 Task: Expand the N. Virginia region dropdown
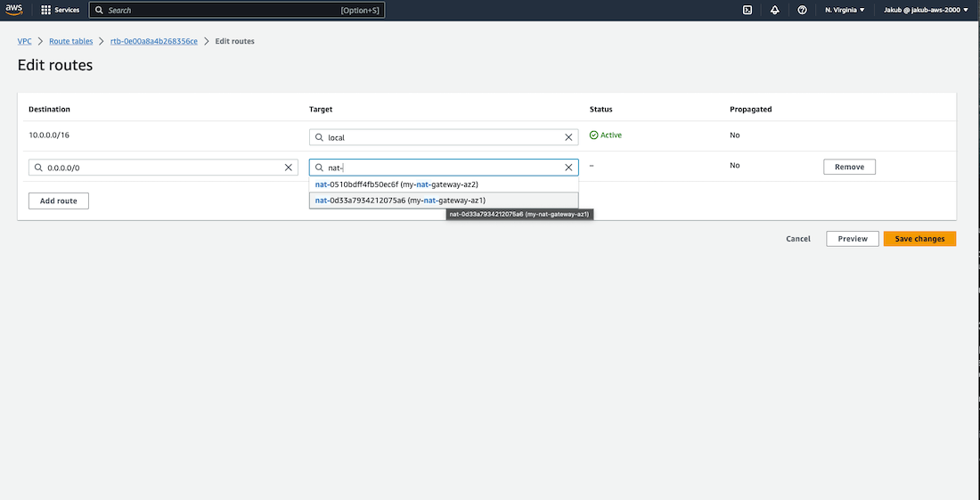845,10
